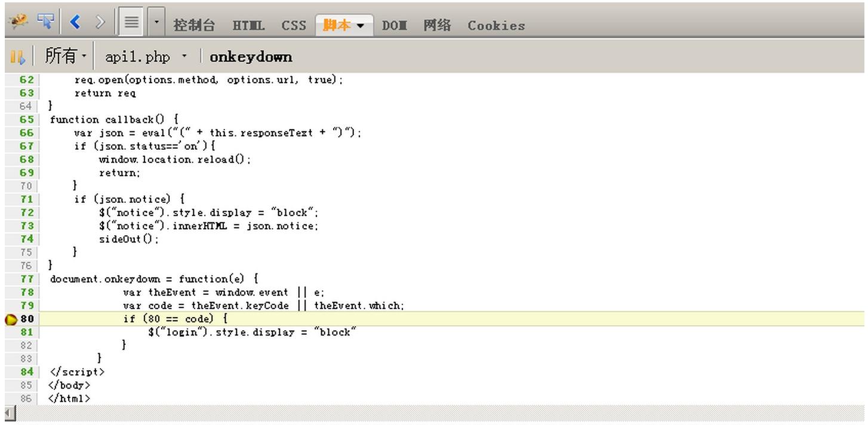Click the 'sideOut();' line

pos(129,239)
